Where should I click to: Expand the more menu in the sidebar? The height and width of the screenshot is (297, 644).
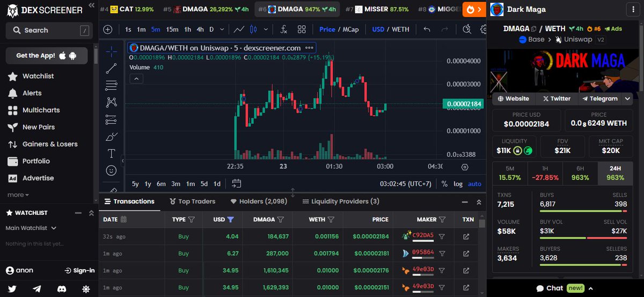(18, 194)
